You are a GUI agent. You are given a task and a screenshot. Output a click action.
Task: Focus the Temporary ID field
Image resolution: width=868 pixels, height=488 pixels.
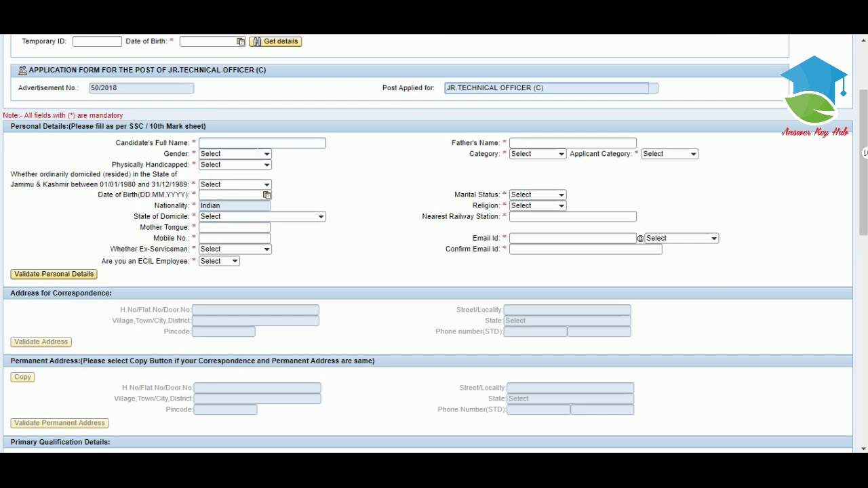(97, 42)
